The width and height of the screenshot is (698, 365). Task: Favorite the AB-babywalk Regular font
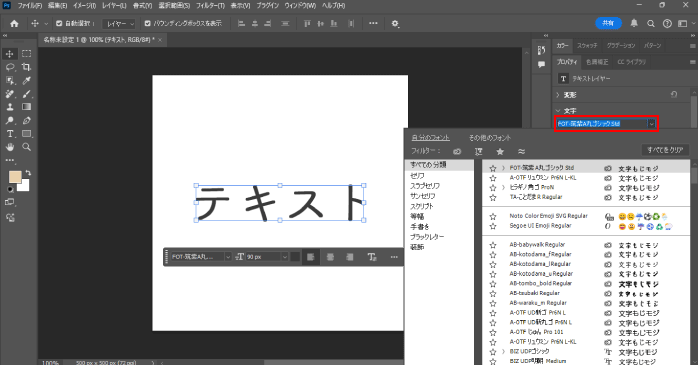pyautogui.click(x=493, y=245)
